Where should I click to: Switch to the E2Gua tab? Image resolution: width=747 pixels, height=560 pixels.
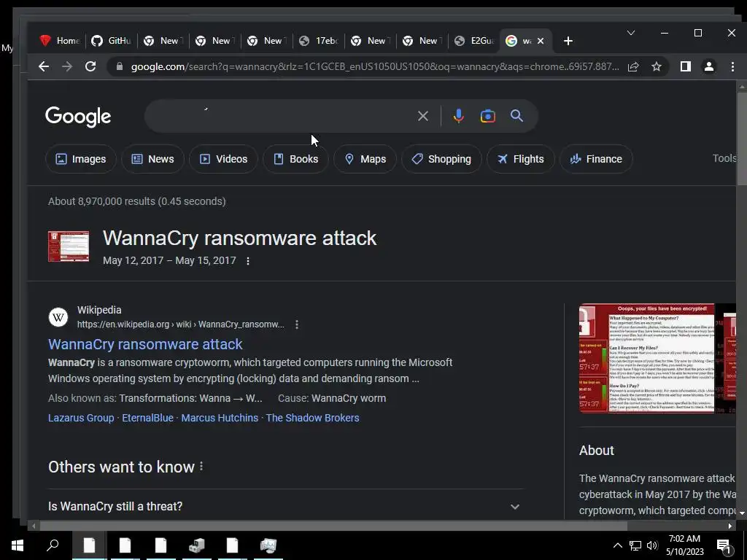pos(474,41)
